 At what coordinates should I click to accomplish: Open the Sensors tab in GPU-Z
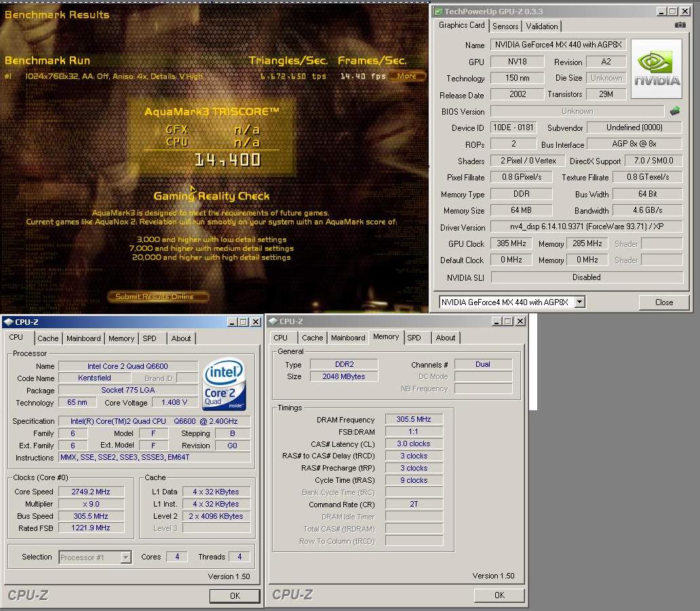[x=505, y=26]
